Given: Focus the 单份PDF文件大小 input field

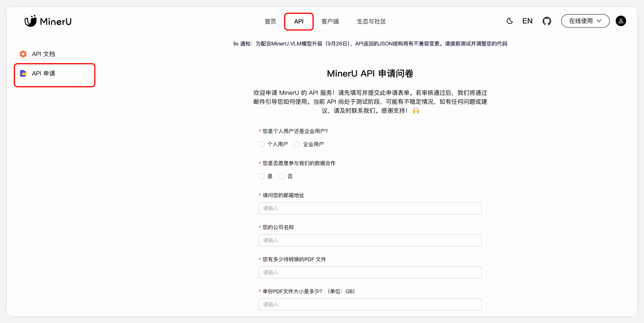Looking at the screenshot, I should tap(370, 304).
